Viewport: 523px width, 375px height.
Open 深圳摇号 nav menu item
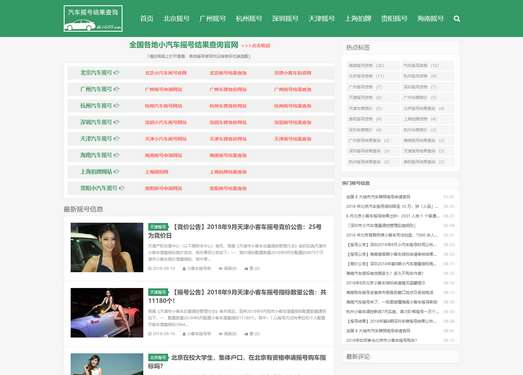click(285, 19)
